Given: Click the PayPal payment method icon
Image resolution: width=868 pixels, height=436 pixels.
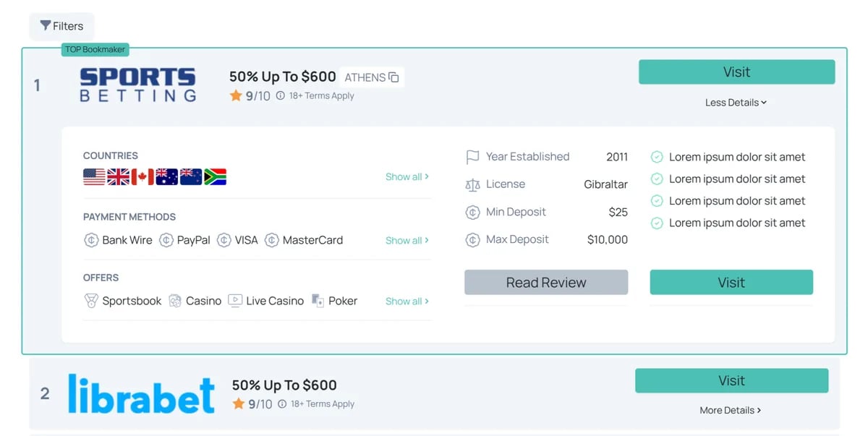Looking at the screenshot, I should [166, 240].
